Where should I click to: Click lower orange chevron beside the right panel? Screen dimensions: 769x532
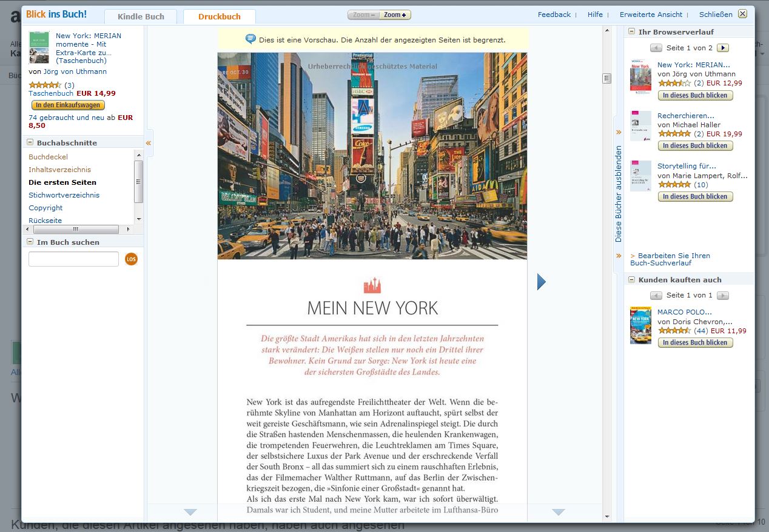click(619, 256)
